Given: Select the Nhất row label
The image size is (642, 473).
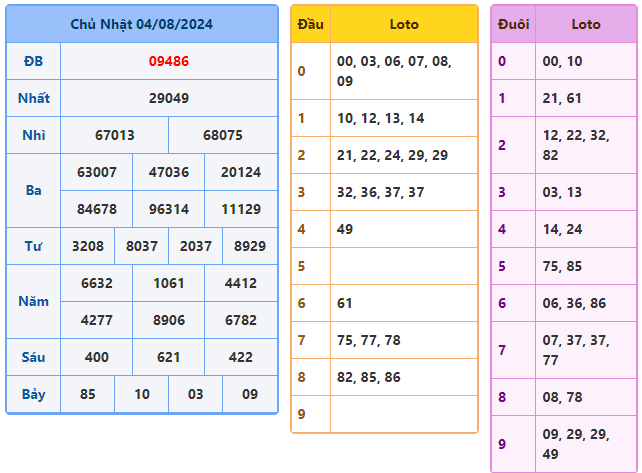Looking at the screenshot, I should pos(33,98).
